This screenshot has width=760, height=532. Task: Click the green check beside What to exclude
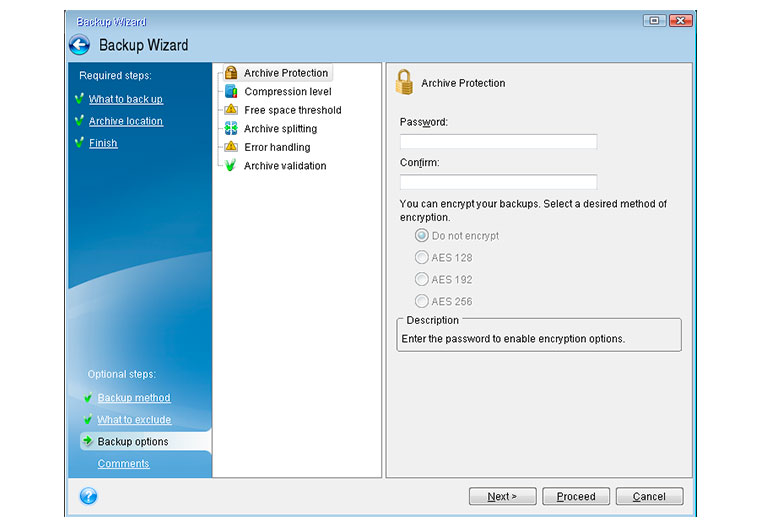pyautogui.click(x=88, y=419)
